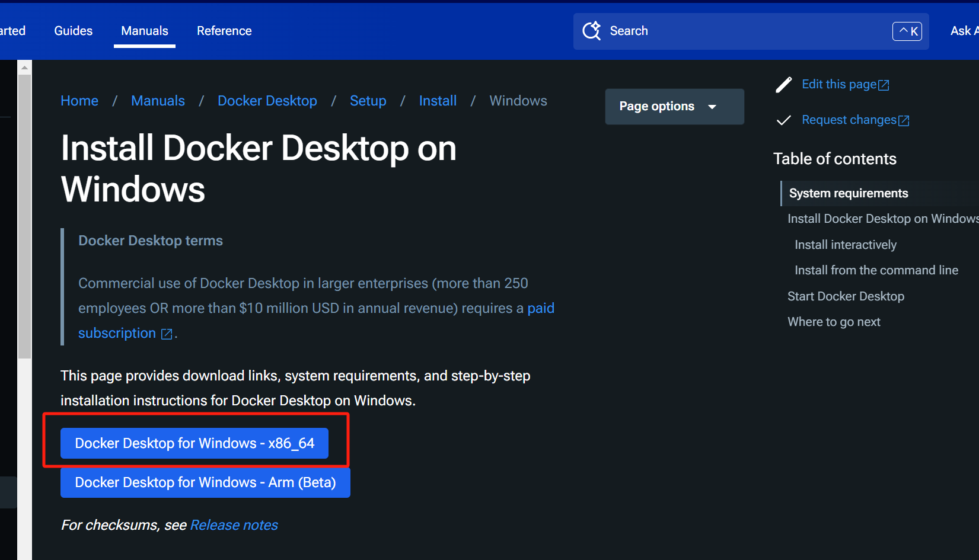Click the sidebar vertical scrollbar thumb
This screenshot has height=560, width=979.
[x=24, y=216]
